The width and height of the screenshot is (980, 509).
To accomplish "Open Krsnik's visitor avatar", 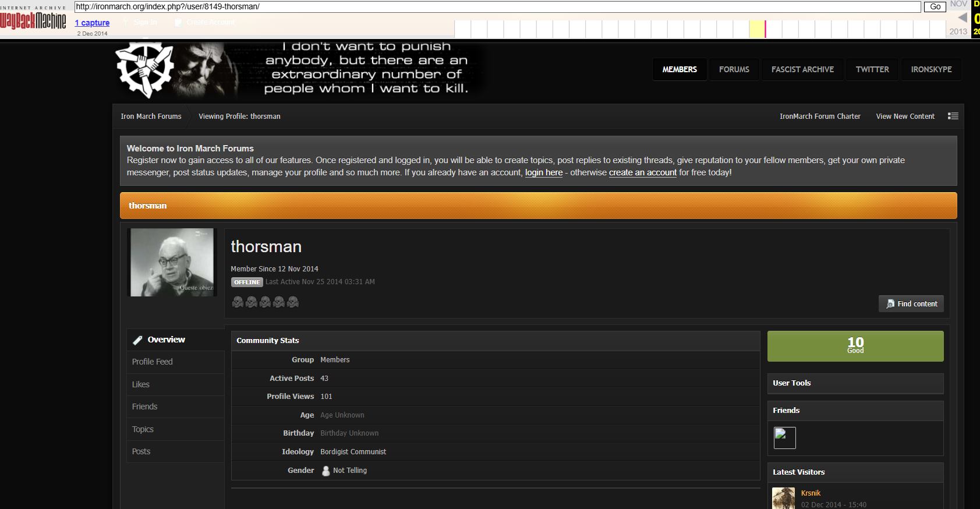I will (x=783, y=499).
